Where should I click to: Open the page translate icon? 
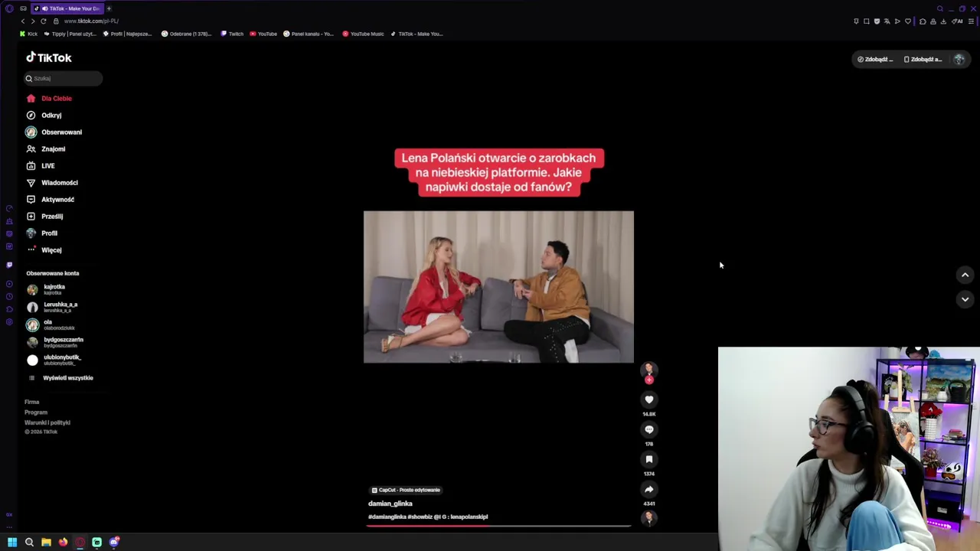[x=887, y=21]
